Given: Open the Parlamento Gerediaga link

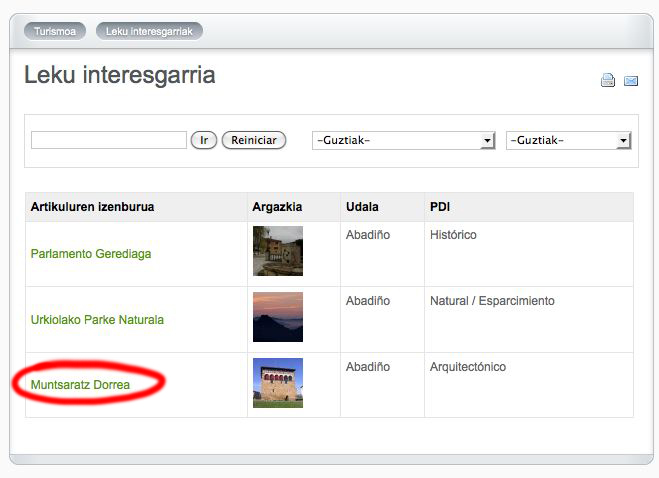Looking at the screenshot, I should point(91,254).
